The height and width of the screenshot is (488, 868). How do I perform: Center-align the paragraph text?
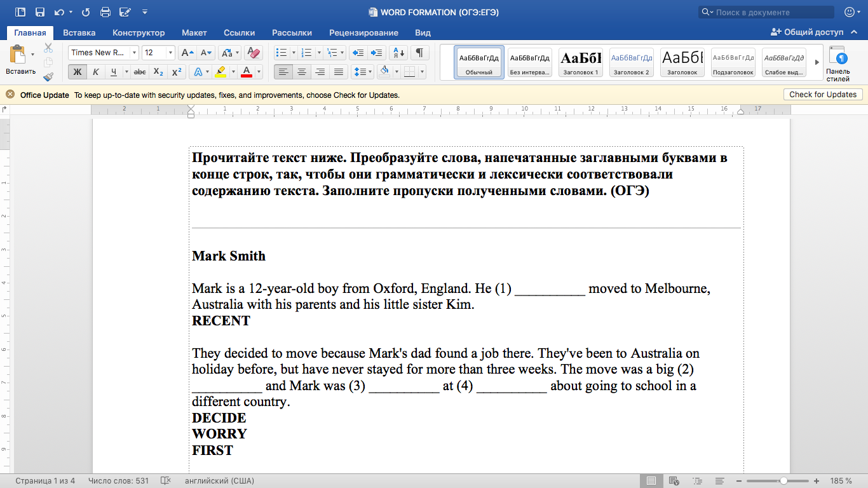click(302, 72)
